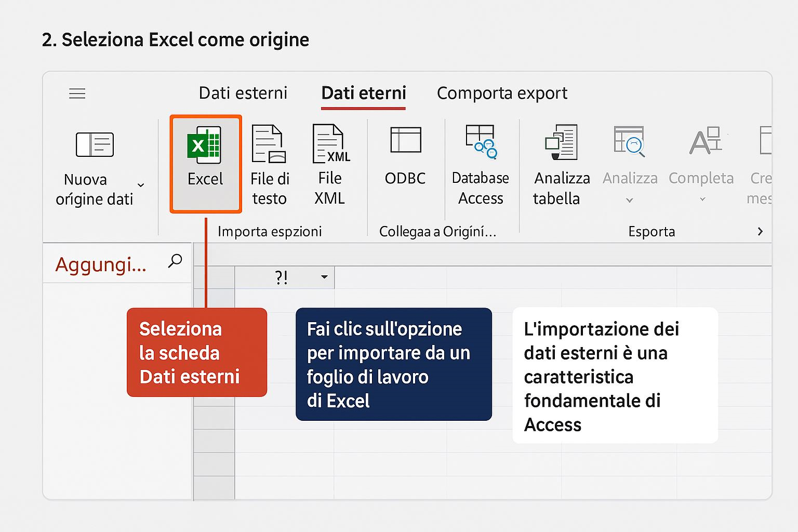Click the Nuova origine dati icon
Screen dimensions: 798x532
[95, 144]
